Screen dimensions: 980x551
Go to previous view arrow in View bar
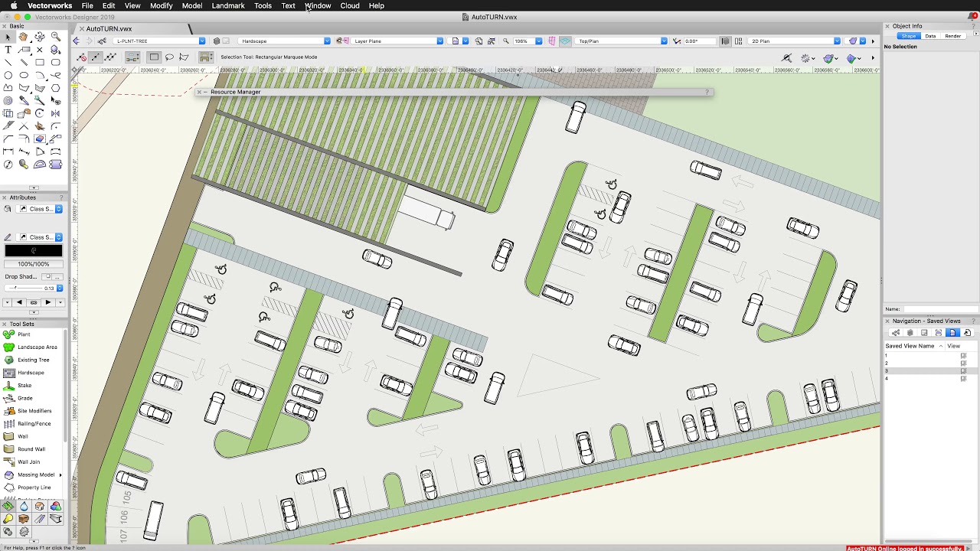(x=77, y=41)
